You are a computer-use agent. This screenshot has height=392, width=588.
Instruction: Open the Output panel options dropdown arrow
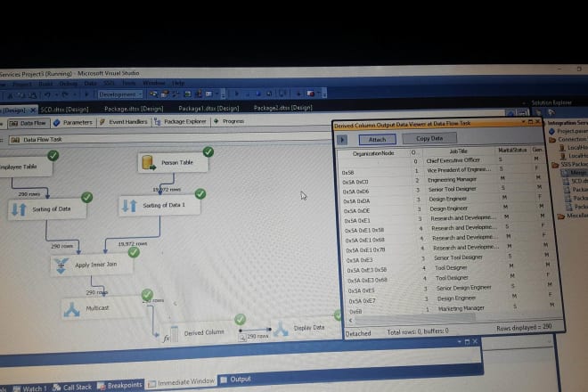460,342
